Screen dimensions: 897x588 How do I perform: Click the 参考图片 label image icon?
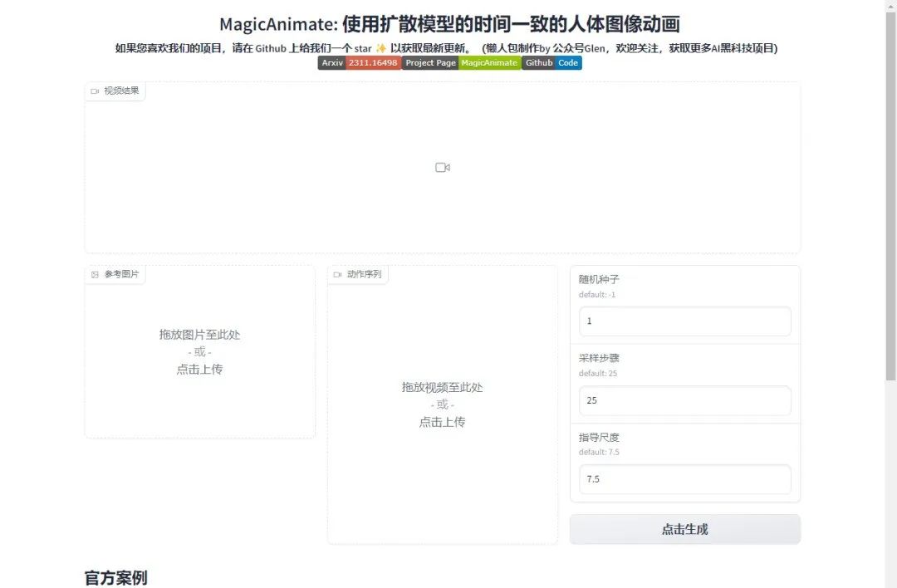pyautogui.click(x=95, y=275)
